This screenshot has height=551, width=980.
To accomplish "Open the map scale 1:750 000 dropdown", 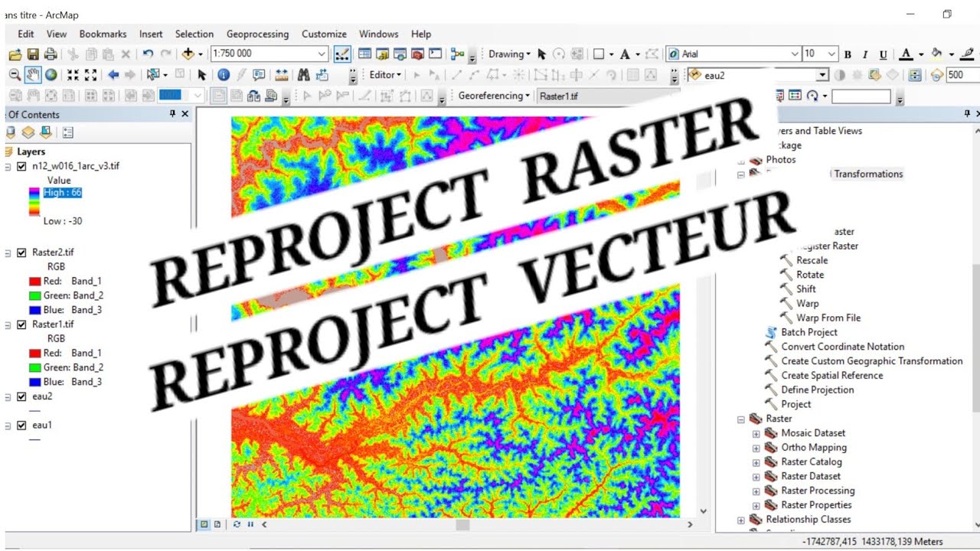I will coord(322,54).
